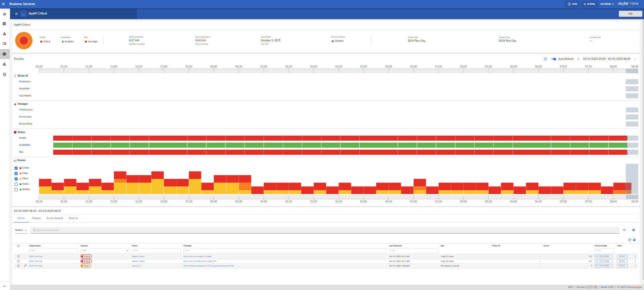Go to the previous timeline date range

pos(578,59)
